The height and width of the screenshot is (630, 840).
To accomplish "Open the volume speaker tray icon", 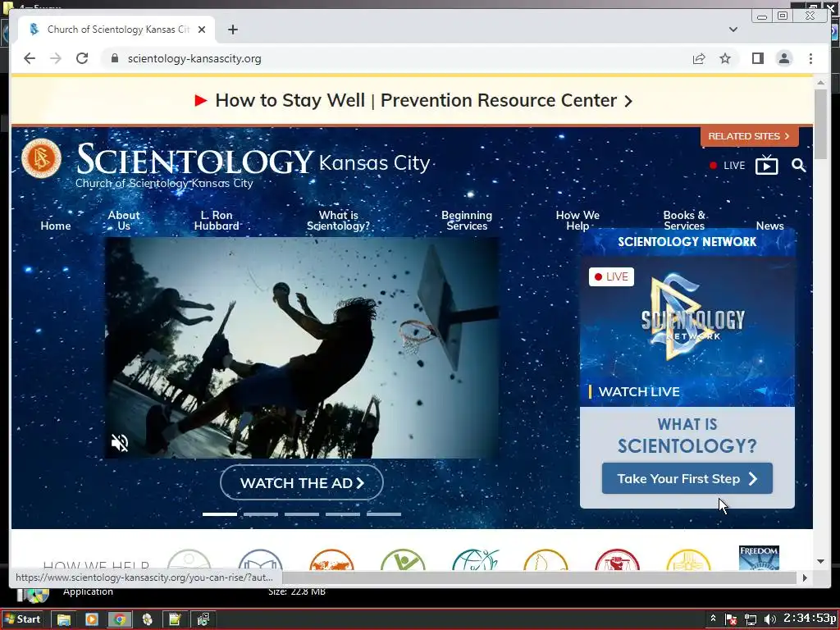I will point(770,619).
